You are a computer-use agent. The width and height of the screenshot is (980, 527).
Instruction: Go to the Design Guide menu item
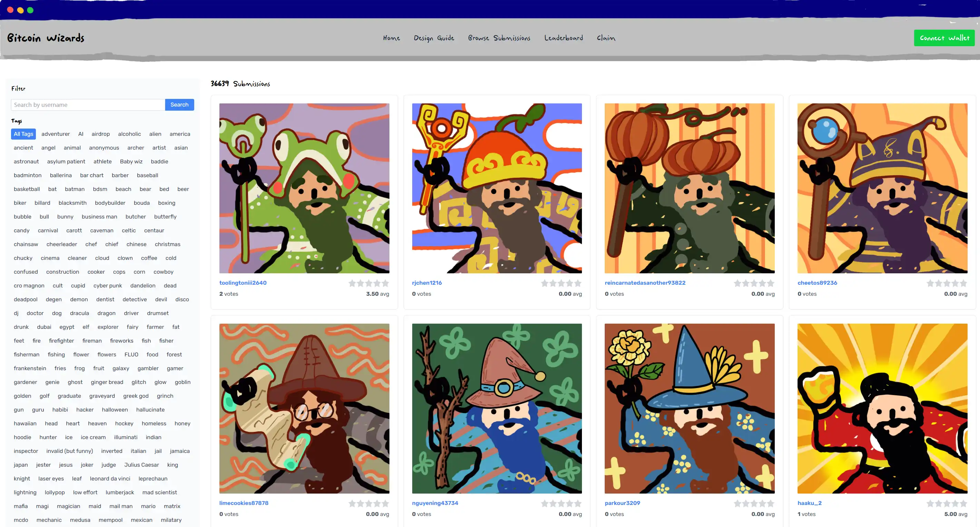click(434, 38)
